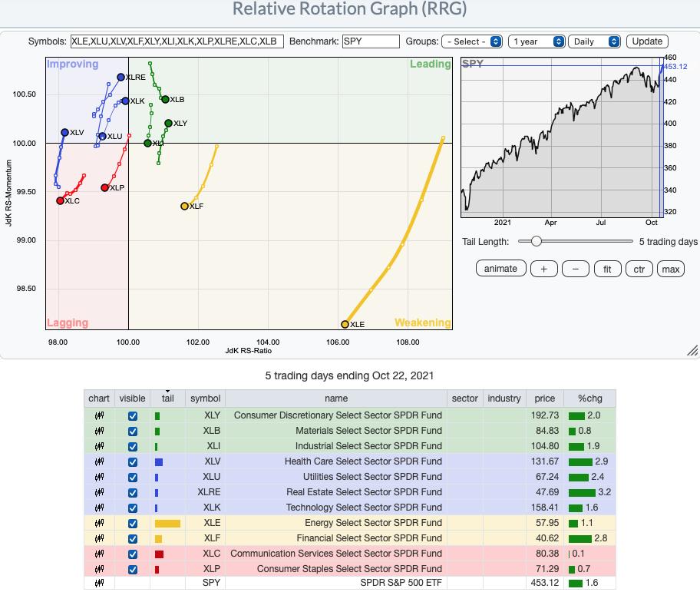Image resolution: width=700 pixels, height=592 pixels.
Task: Sort table by visible column header
Action: [x=132, y=399]
